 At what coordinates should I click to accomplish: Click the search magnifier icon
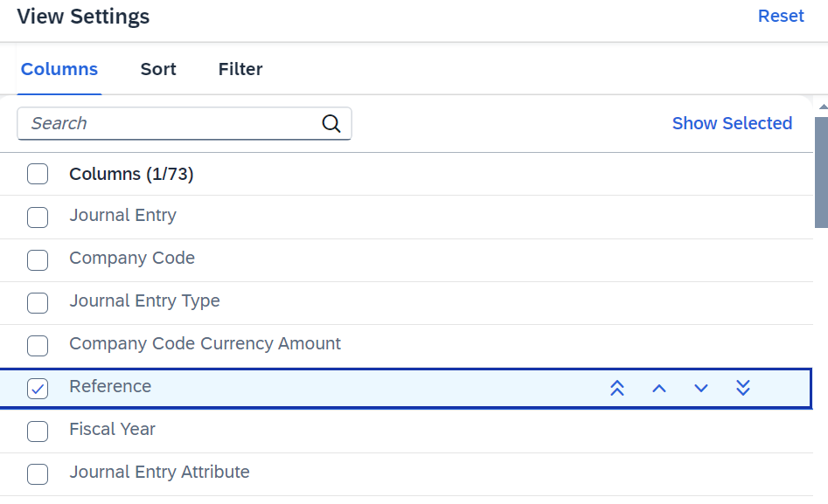pos(331,123)
